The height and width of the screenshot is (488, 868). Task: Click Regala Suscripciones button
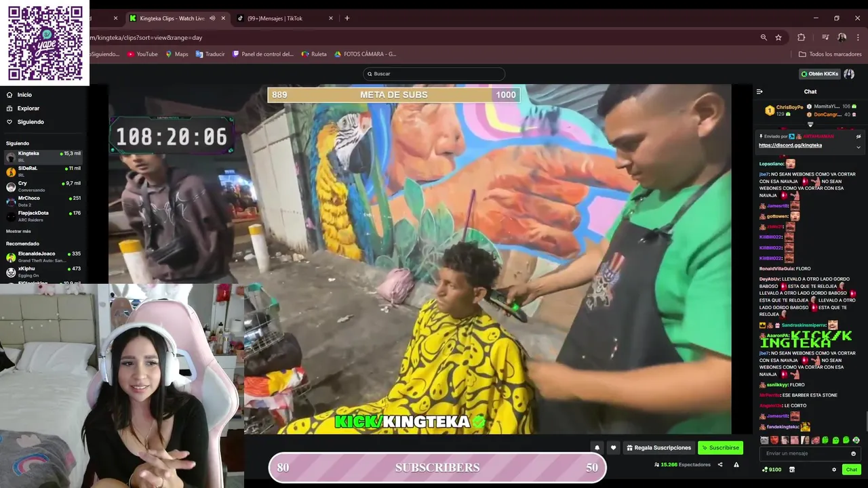(x=658, y=447)
